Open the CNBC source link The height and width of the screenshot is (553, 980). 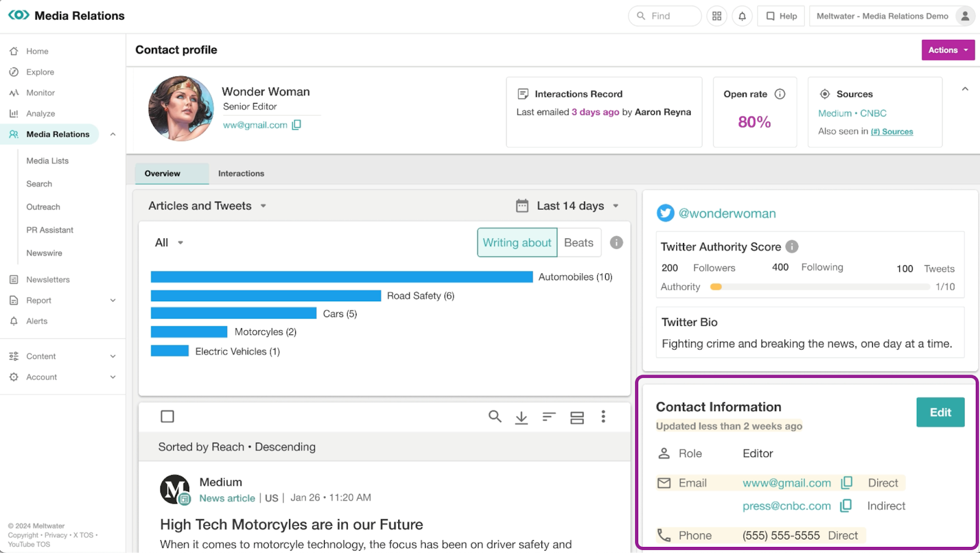point(873,113)
